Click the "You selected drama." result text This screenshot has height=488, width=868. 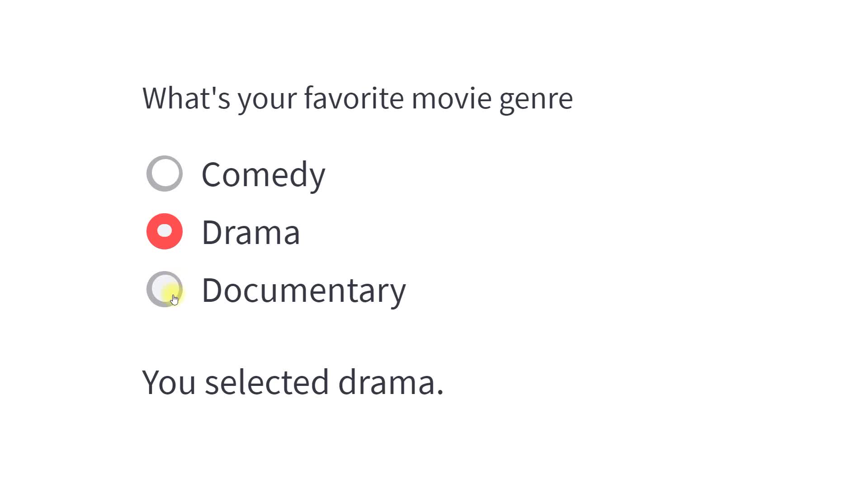pos(292,382)
